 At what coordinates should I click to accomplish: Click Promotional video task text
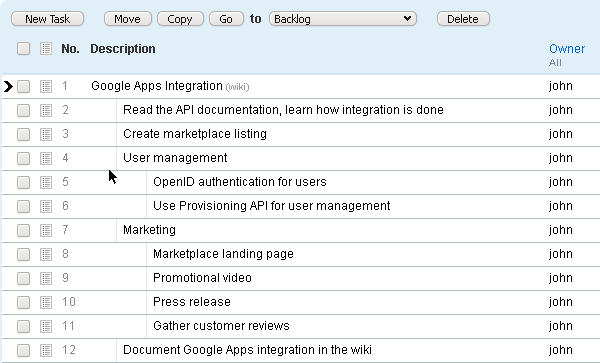tap(202, 278)
